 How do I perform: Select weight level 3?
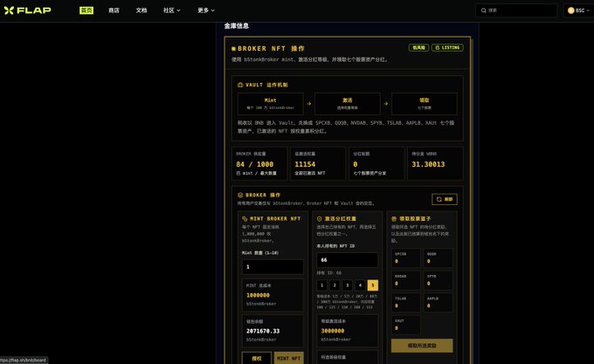point(348,285)
